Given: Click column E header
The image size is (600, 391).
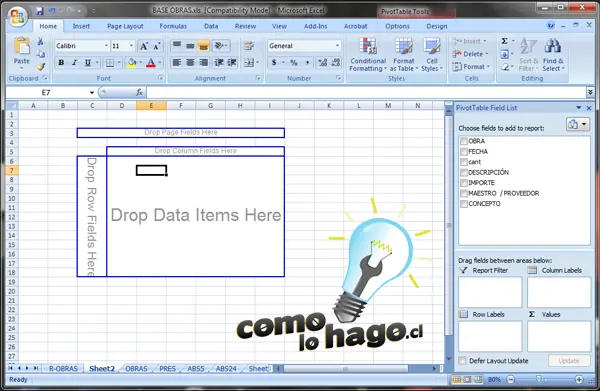Looking at the screenshot, I should click(151, 106).
